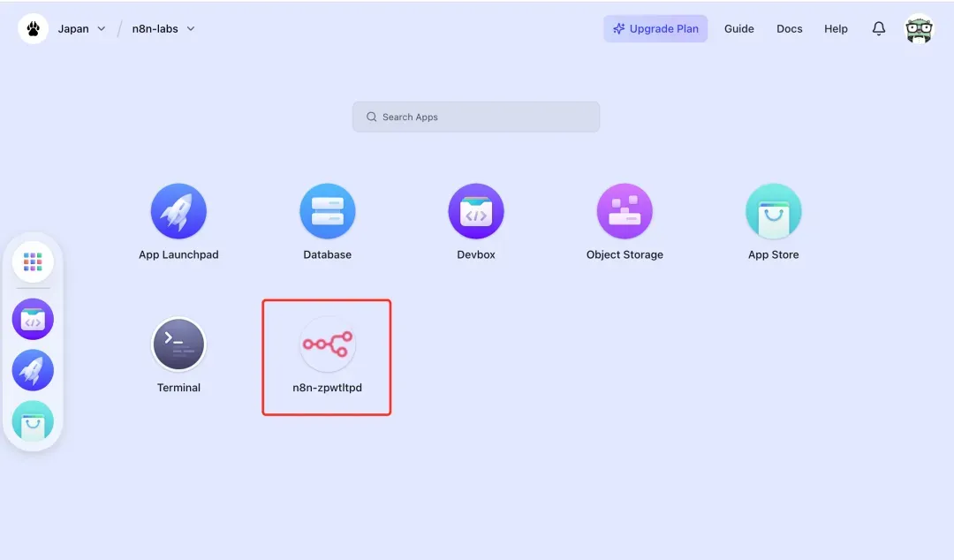The height and width of the screenshot is (560, 954).
Task: Open App Store from the left dock
Action: tap(33, 422)
